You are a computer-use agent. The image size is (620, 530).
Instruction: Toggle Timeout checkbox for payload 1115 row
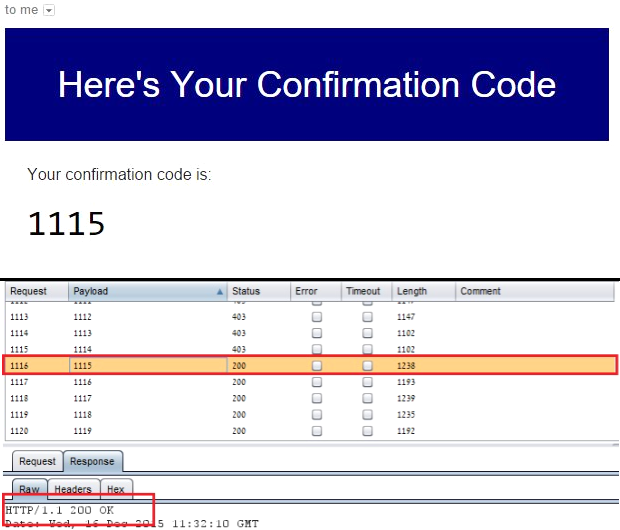(367, 365)
